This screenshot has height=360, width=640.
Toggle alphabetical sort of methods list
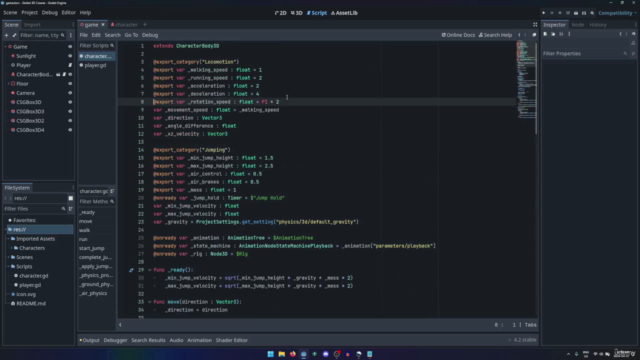click(112, 191)
